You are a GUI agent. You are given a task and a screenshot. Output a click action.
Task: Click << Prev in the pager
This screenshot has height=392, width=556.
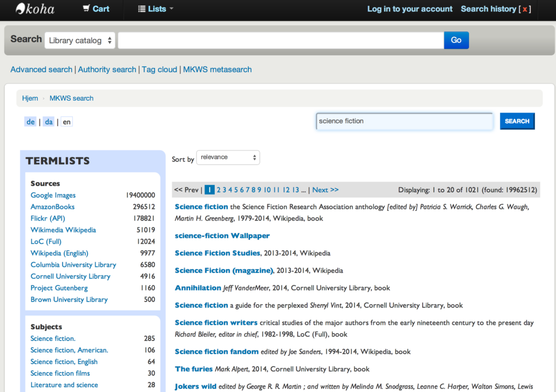coord(186,190)
